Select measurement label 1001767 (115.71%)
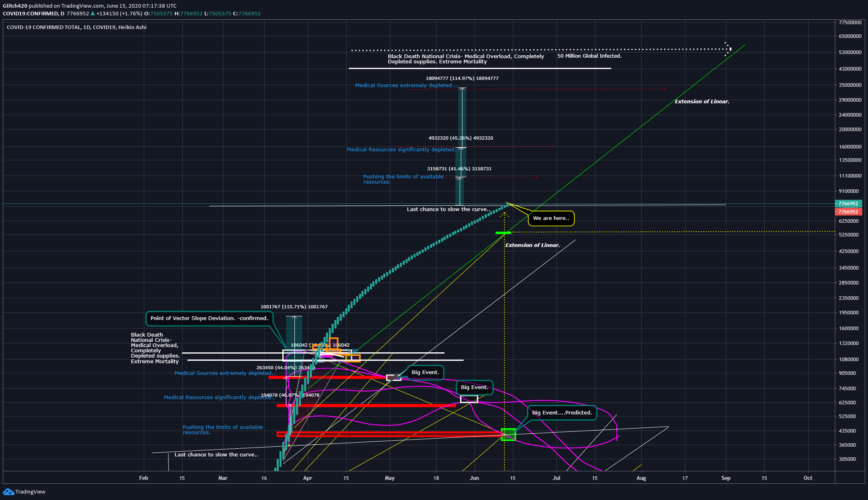This screenshot has width=868, height=500. 294,307
